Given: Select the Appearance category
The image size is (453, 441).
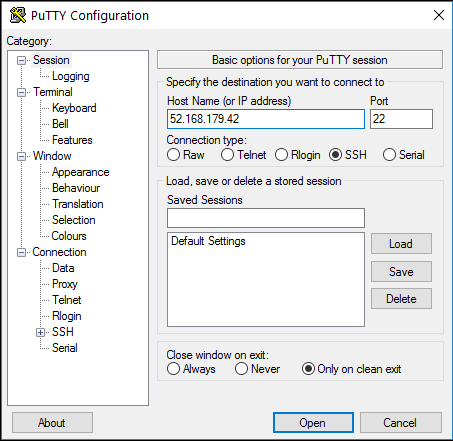Looking at the screenshot, I should point(81,172).
